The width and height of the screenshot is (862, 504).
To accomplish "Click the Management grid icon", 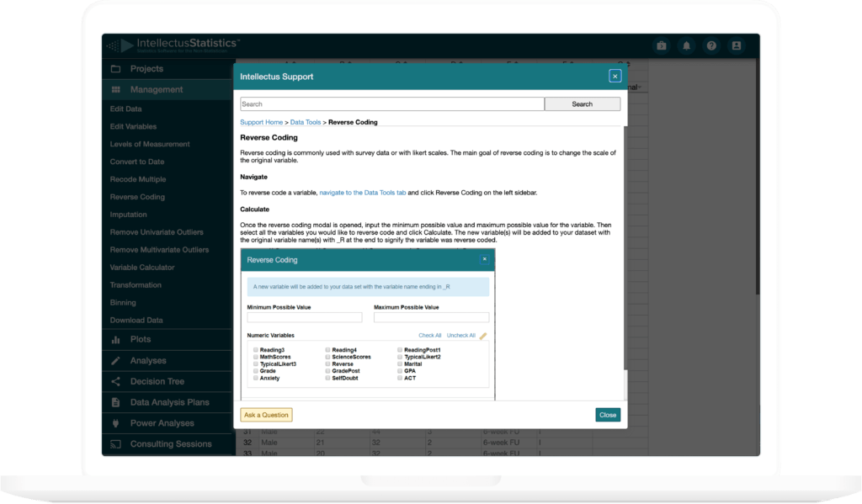I will tap(115, 89).
